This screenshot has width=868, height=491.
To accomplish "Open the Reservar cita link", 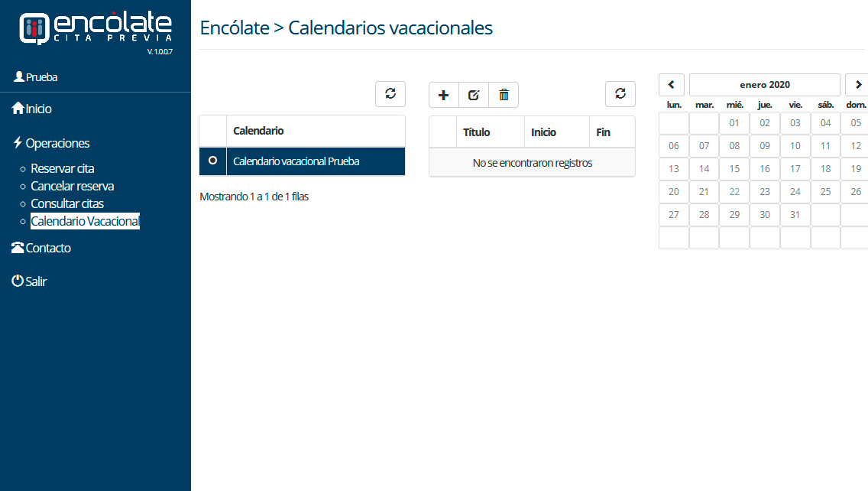I will pos(63,168).
